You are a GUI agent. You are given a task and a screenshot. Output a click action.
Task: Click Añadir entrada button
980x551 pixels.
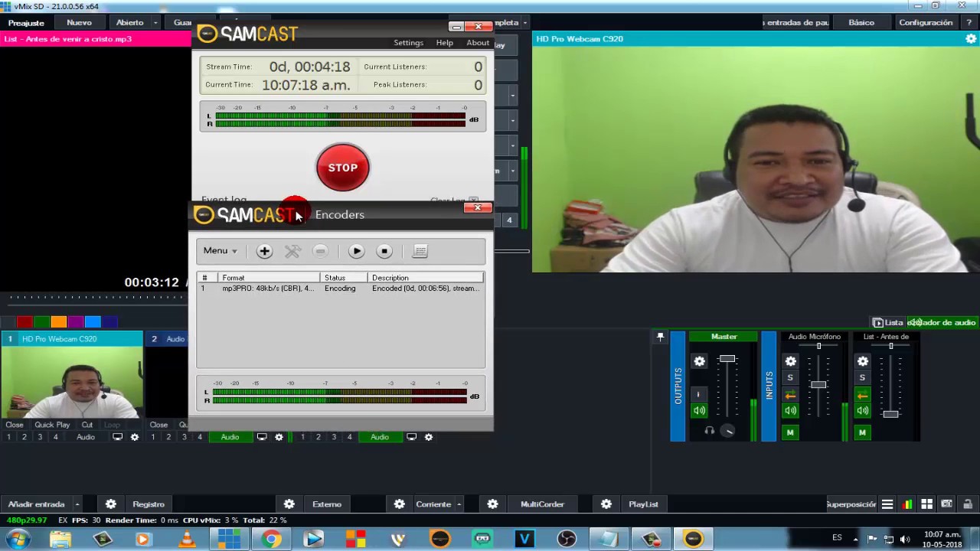tap(36, 504)
